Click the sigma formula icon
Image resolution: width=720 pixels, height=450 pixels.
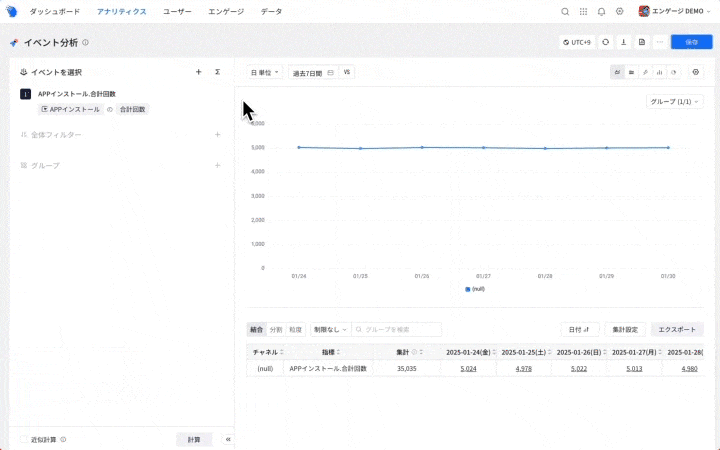tap(218, 72)
